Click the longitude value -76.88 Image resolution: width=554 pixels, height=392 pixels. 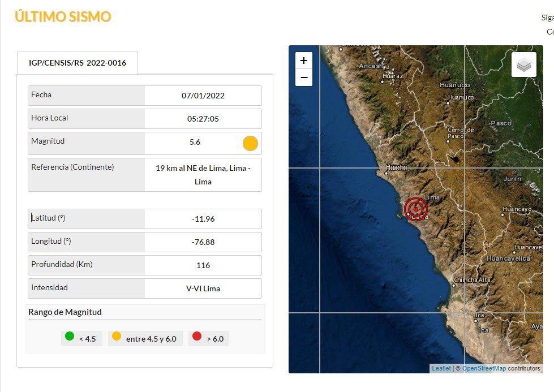point(203,242)
